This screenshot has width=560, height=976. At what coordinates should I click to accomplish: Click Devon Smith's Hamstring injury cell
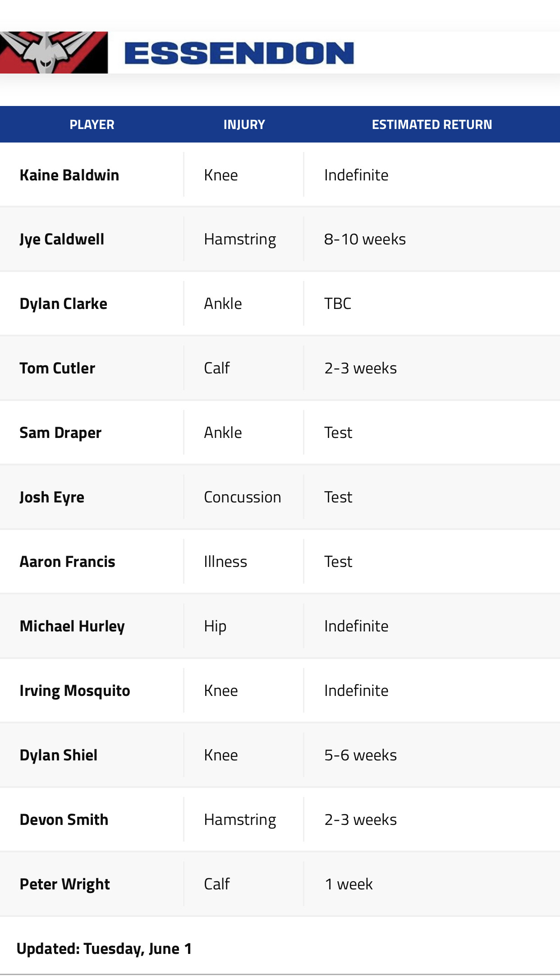[240, 820]
